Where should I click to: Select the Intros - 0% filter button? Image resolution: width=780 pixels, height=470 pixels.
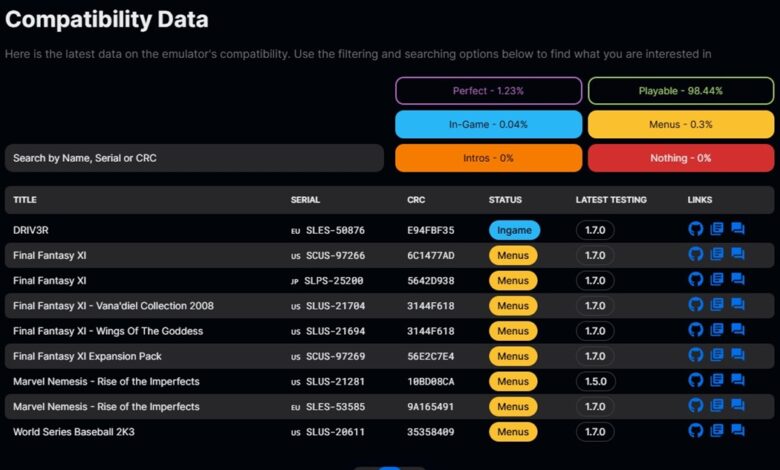(x=488, y=158)
